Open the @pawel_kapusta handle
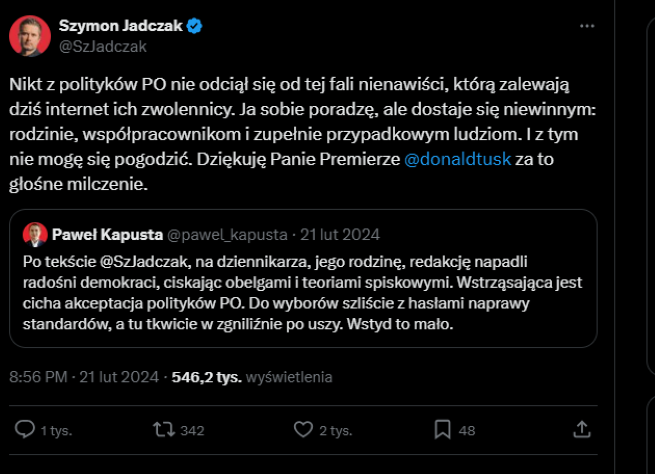The image size is (655, 474). (227, 235)
